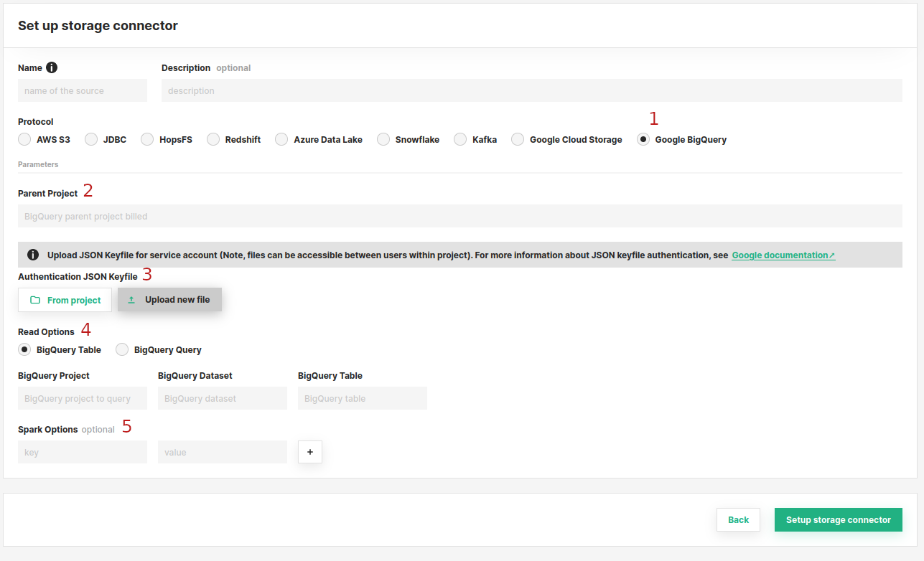Select the Kafka protocol option
Screen dimensions: 924x561
click(460, 139)
